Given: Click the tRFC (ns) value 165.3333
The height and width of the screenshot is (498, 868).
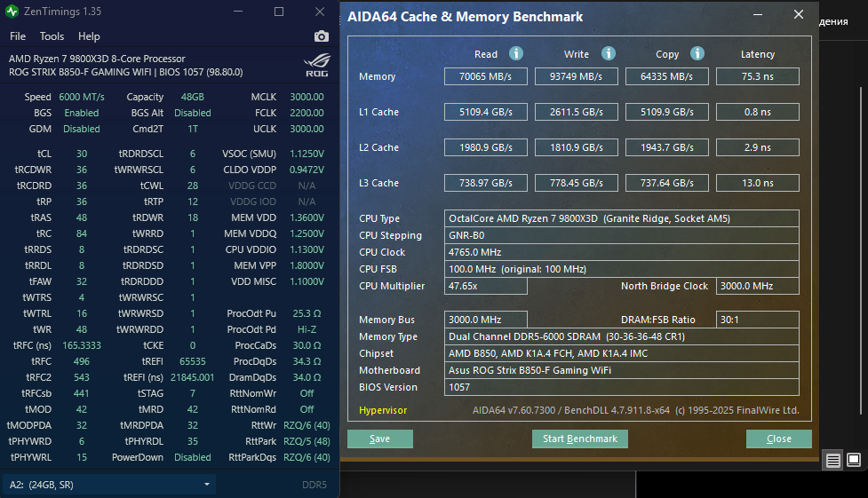Looking at the screenshot, I should click(x=82, y=345).
